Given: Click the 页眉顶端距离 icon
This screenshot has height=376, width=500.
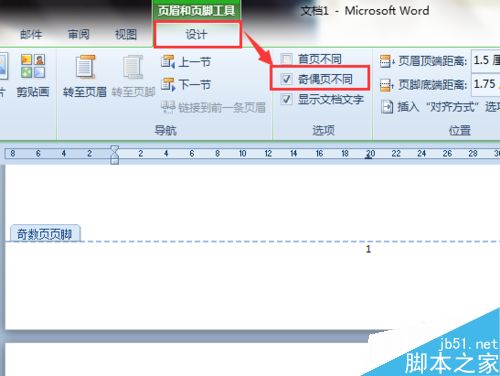Looking at the screenshot, I should coord(387,61).
